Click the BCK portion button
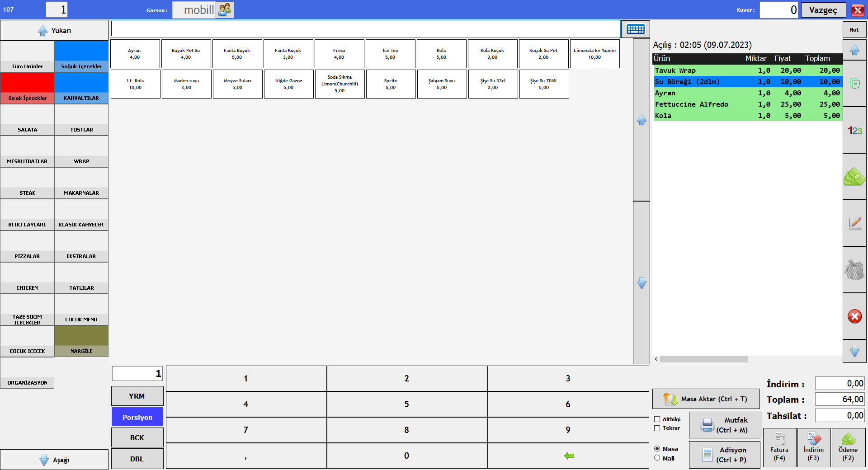 [x=137, y=437]
